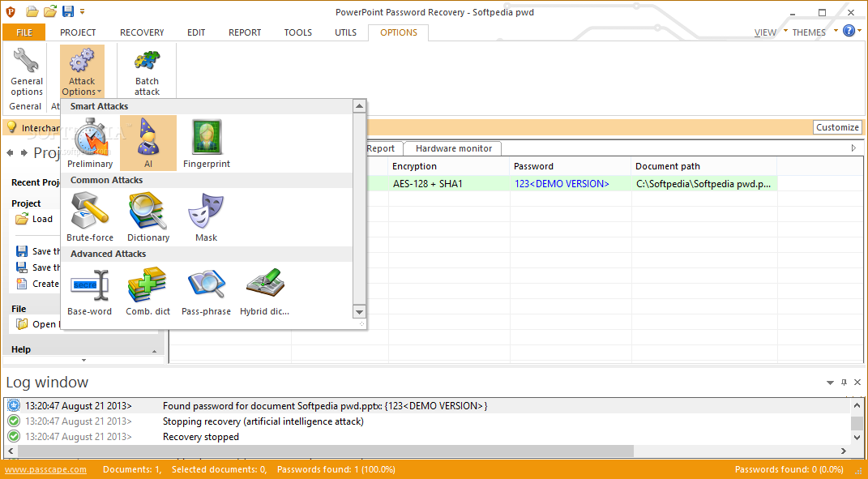Viewport: 868px width, 479px height.
Task: Pin the Log window
Action: (x=844, y=383)
